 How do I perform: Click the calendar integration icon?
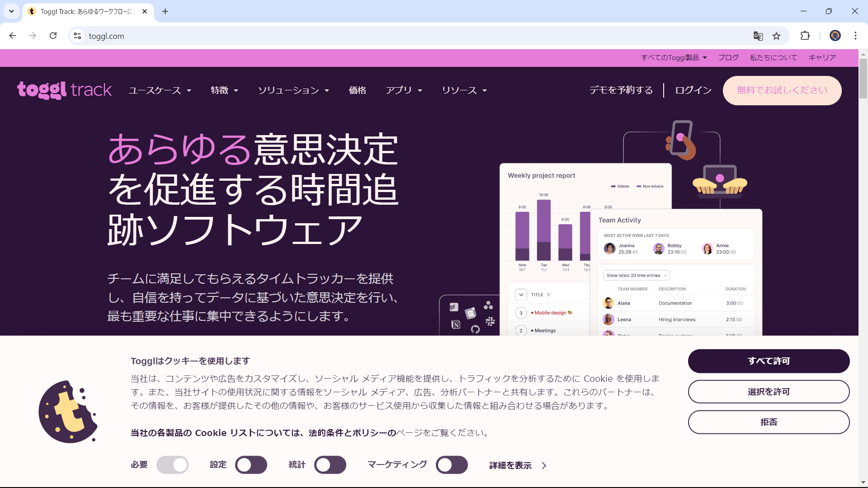point(471,313)
